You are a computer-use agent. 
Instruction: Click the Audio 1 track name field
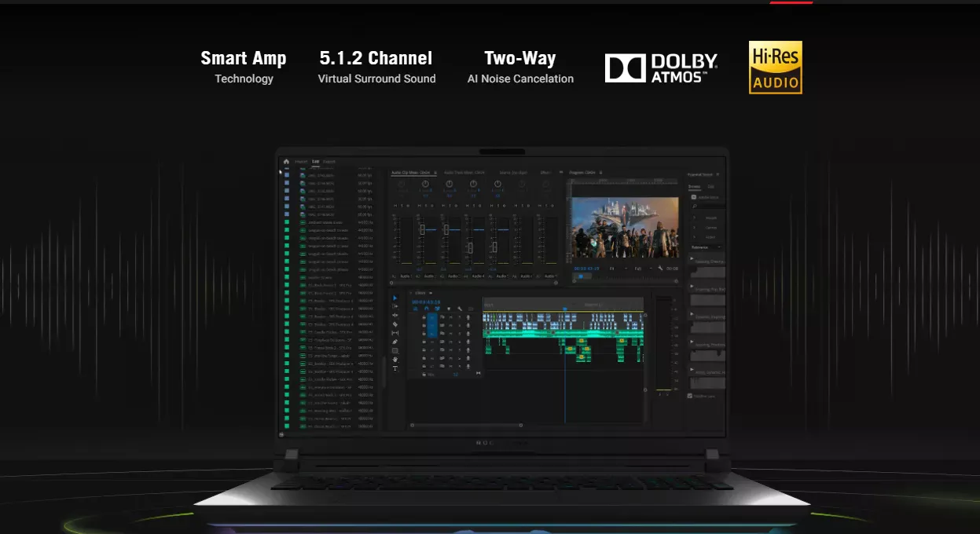point(406,276)
